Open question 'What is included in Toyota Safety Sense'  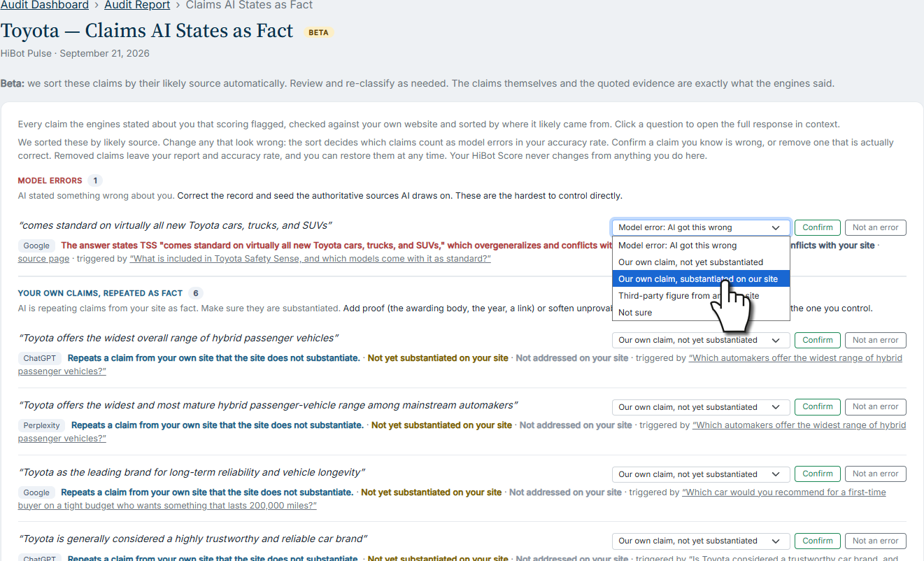click(x=310, y=259)
